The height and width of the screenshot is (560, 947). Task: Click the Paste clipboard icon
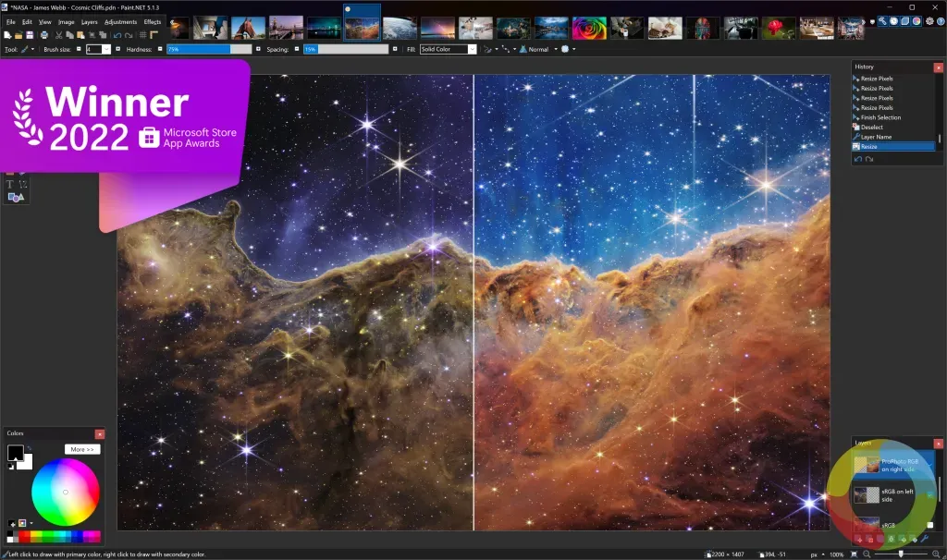(x=80, y=35)
